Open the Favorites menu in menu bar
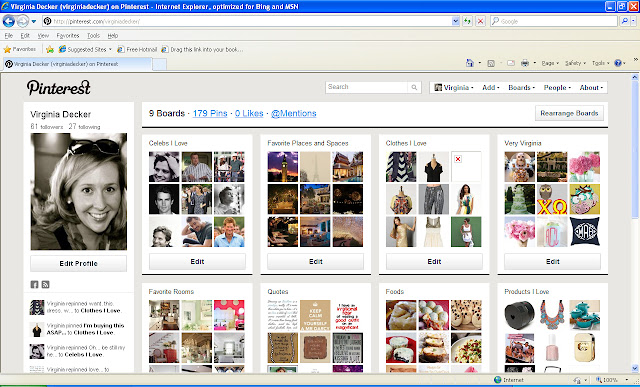The height and width of the screenshot is (387, 640). pyautogui.click(x=68, y=36)
